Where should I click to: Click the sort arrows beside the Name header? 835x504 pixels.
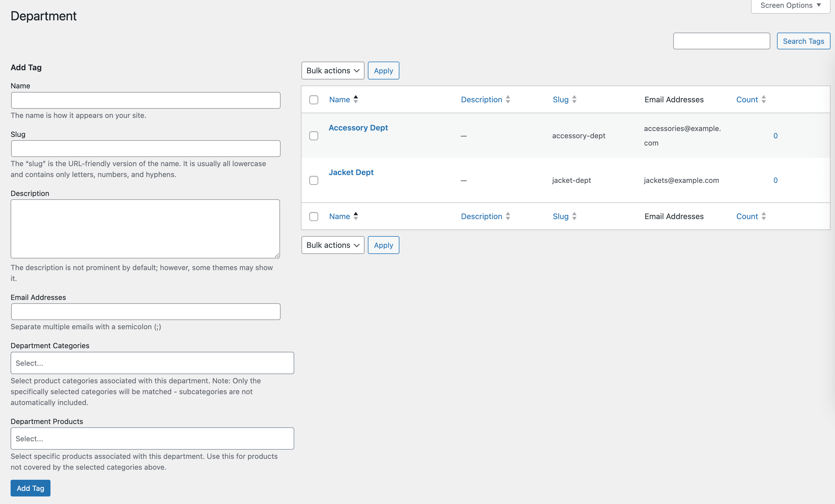[x=356, y=99]
